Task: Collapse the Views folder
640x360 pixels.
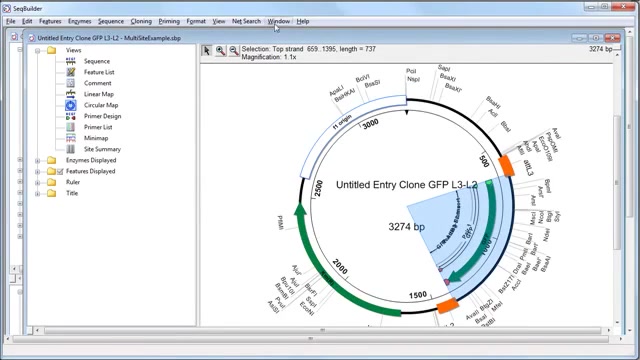Action: (38, 51)
